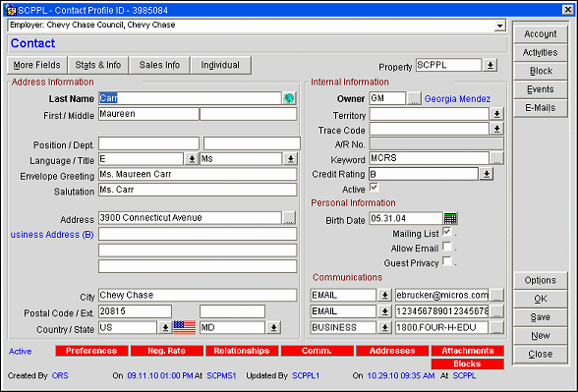Toggle the Mailing List checkbox

446,232
